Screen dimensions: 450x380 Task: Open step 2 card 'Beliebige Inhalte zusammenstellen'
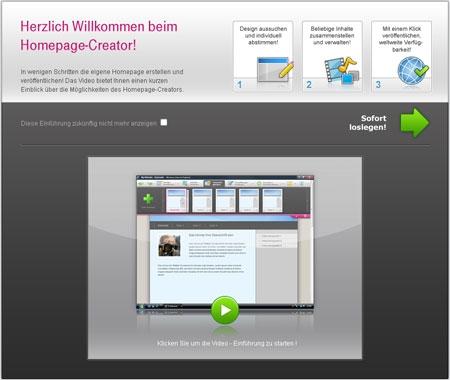332,56
